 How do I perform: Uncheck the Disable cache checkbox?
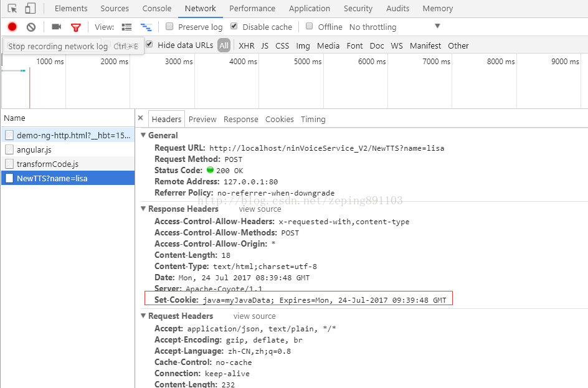click(x=234, y=26)
